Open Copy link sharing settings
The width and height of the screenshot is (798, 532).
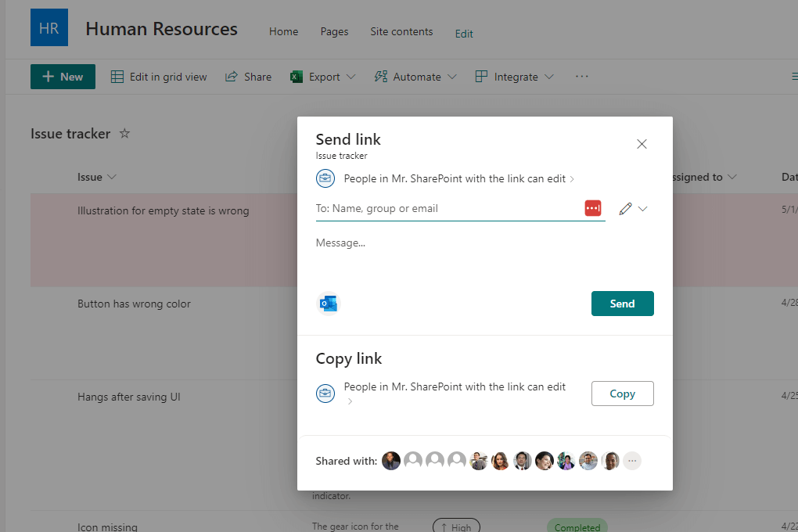click(455, 393)
